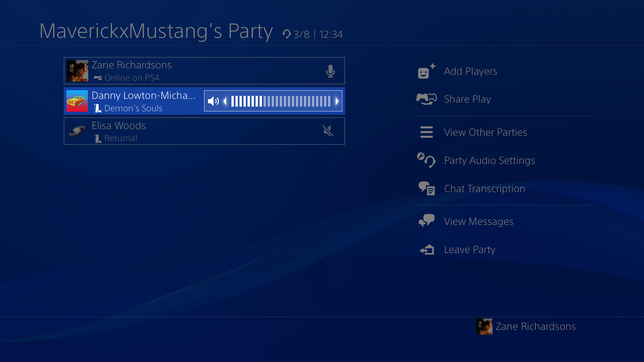Select Leave Party menu option
Image resolution: width=644 pixels, height=362 pixels.
click(x=469, y=250)
